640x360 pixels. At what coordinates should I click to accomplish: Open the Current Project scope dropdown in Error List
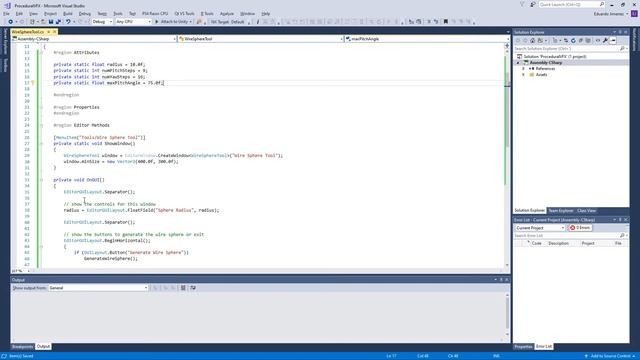pos(540,228)
